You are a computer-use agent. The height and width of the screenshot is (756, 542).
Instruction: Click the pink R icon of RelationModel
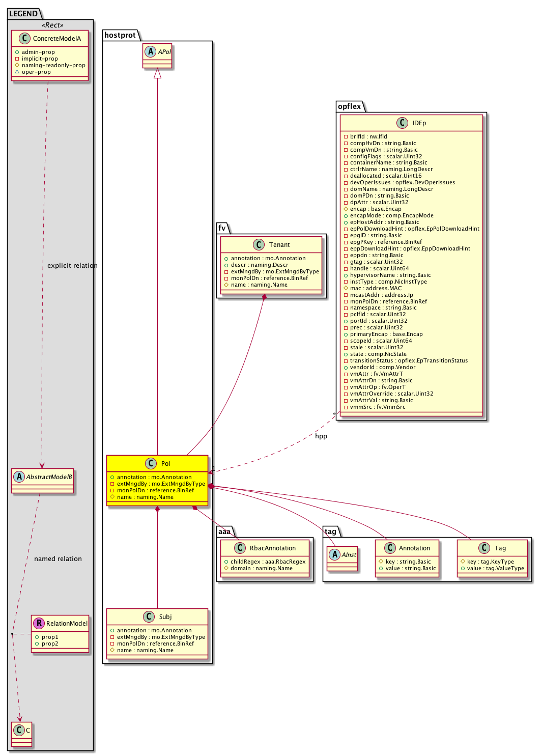(39, 623)
